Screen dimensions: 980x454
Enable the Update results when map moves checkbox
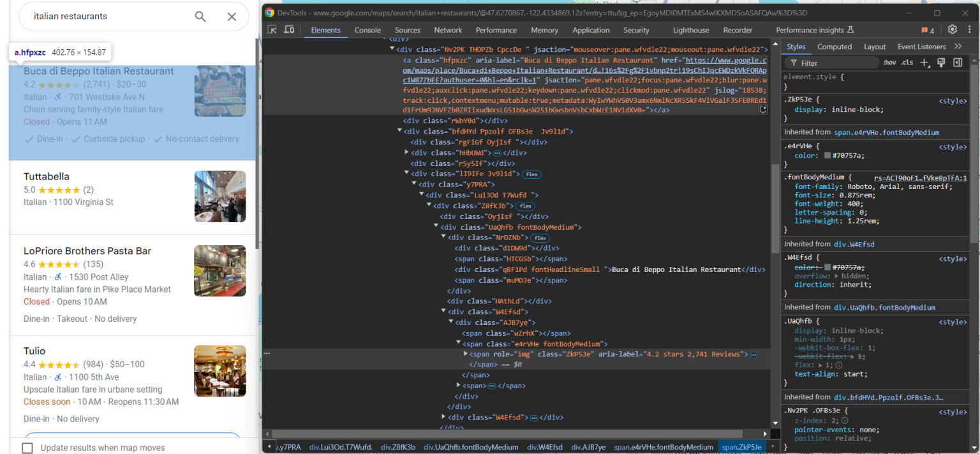coord(27,448)
